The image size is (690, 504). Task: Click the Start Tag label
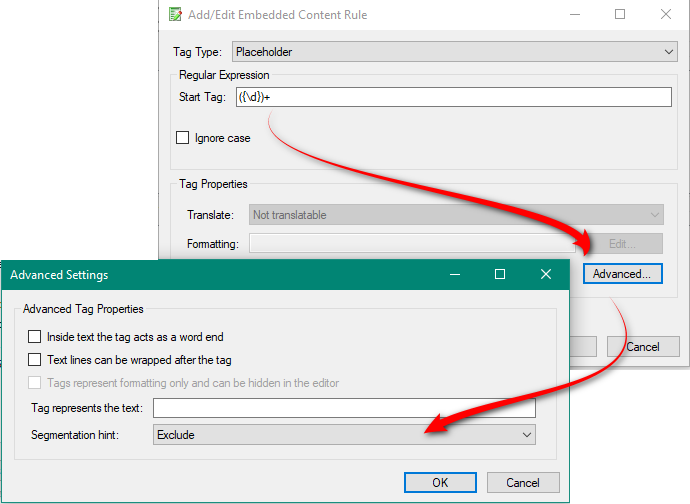tap(202, 97)
